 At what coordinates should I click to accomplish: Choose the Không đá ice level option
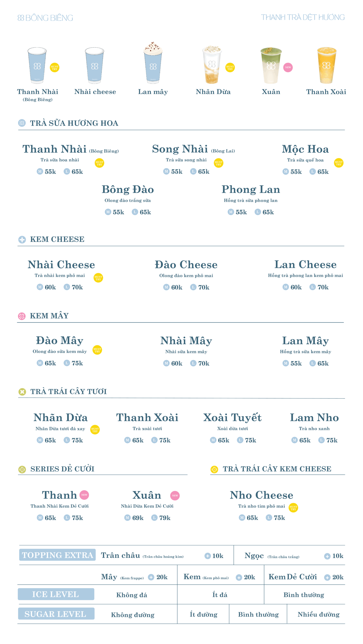click(132, 595)
